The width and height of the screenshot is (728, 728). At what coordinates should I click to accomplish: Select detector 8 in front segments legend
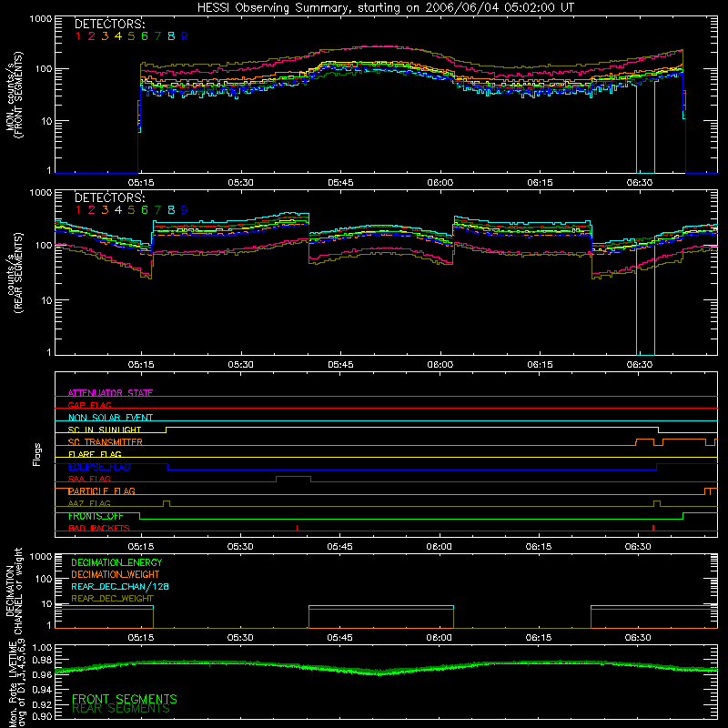(171, 36)
